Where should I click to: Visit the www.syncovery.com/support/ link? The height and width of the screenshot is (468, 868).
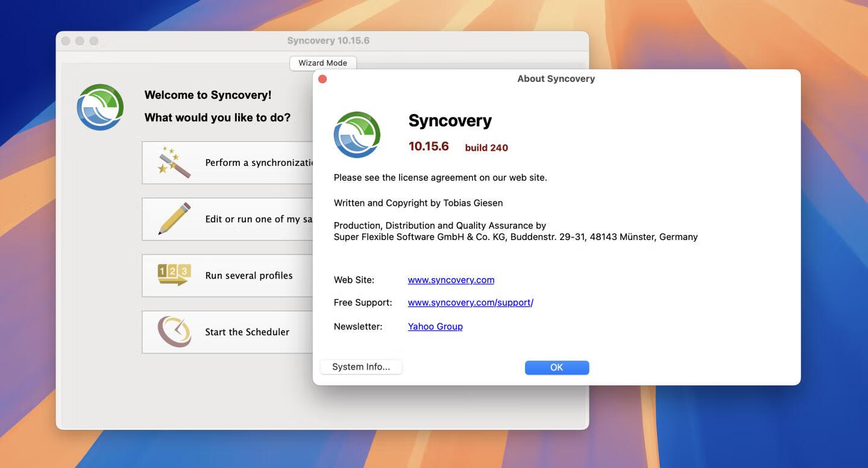[471, 303]
